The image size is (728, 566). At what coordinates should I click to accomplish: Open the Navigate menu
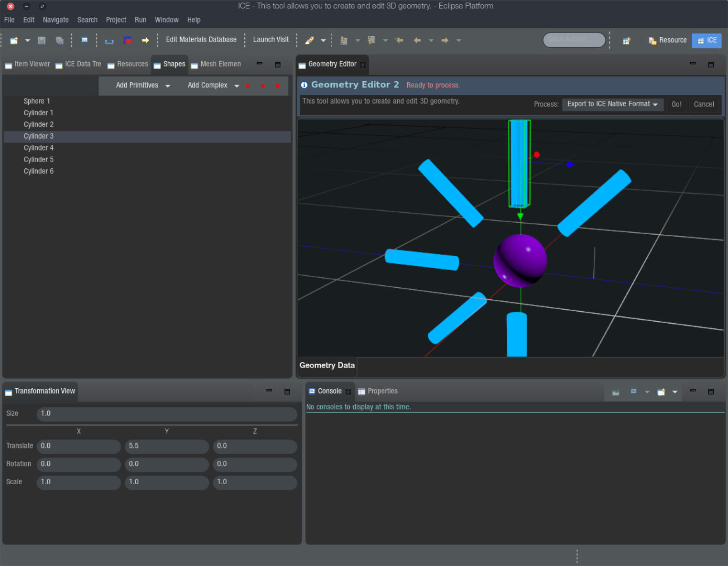tap(56, 20)
